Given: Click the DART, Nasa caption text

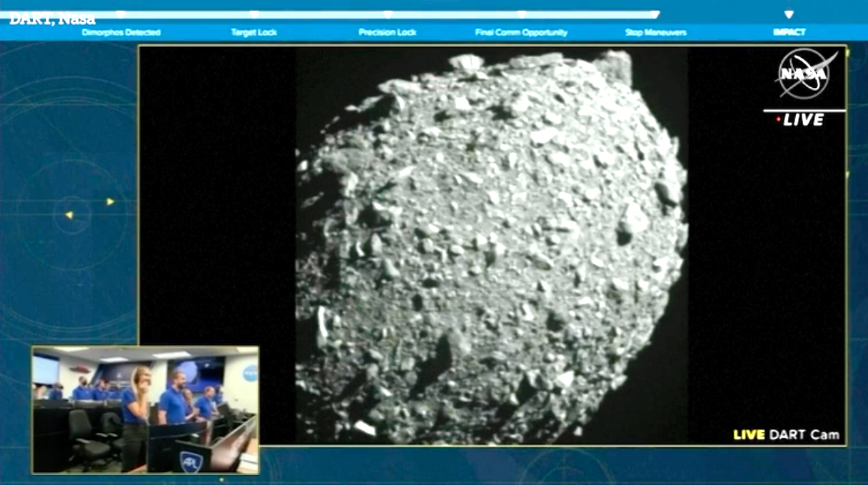Looking at the screenshot, I should tap(52, 19).
